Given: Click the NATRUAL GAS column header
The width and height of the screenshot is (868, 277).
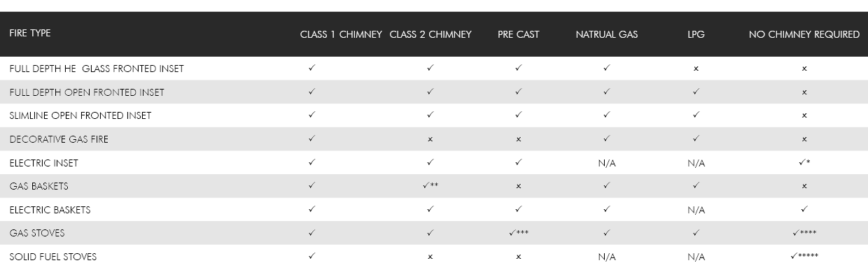Looking at the screenshot, I should click(x=607, y=34).
